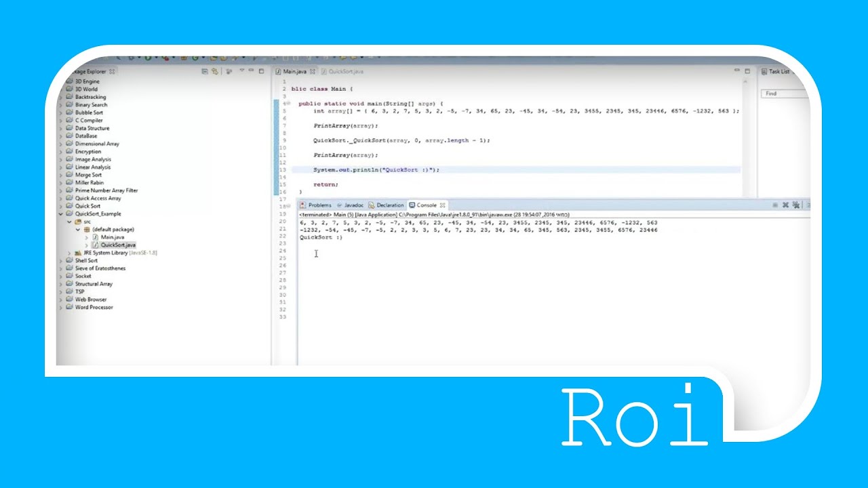Click the 3D Engine project folder icon
Viewport: 868px width, 488px height.
tap(69, 81)
